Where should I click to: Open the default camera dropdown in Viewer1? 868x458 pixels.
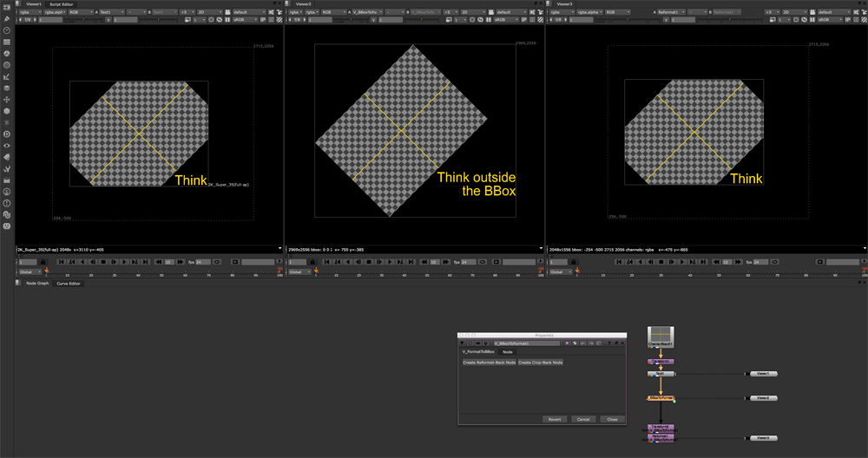(x=249, y=12)
